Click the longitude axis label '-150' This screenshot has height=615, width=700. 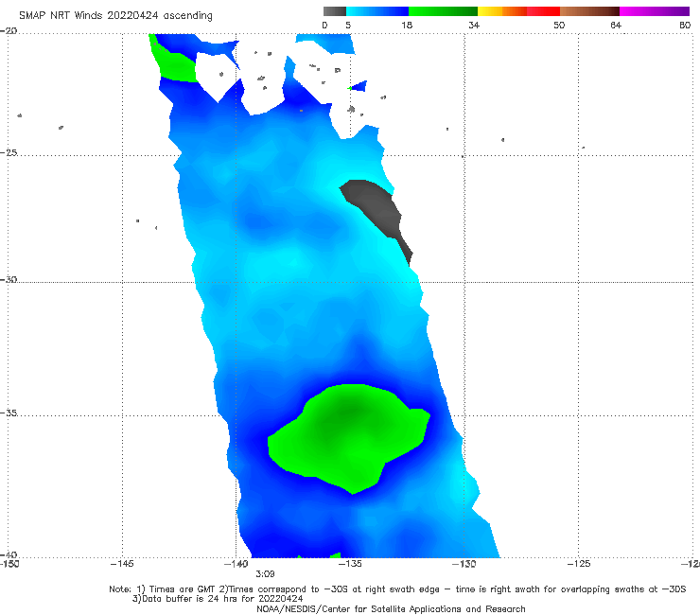(x=9, y=564)
